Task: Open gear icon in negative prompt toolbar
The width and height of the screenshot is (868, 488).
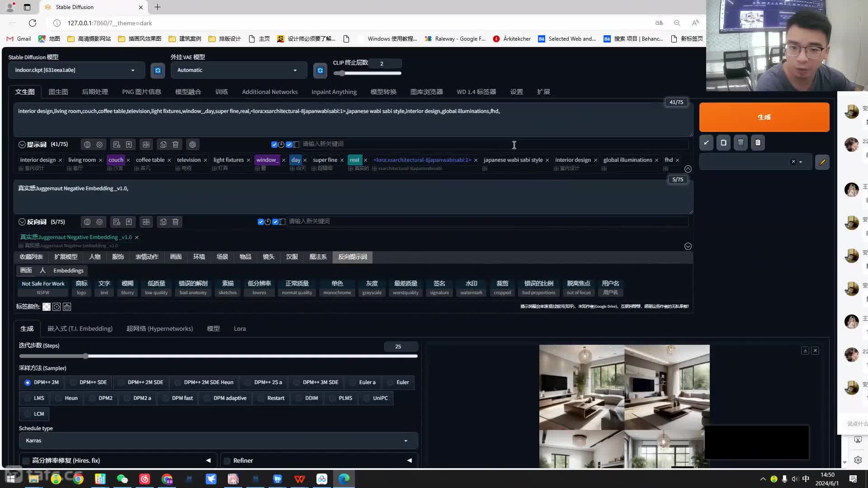Action: [99, 222]
